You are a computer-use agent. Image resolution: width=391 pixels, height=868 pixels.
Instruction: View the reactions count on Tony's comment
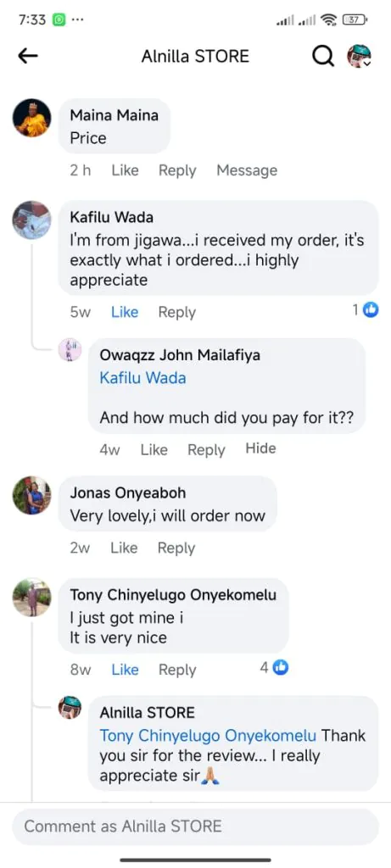[x=274, y=668]
